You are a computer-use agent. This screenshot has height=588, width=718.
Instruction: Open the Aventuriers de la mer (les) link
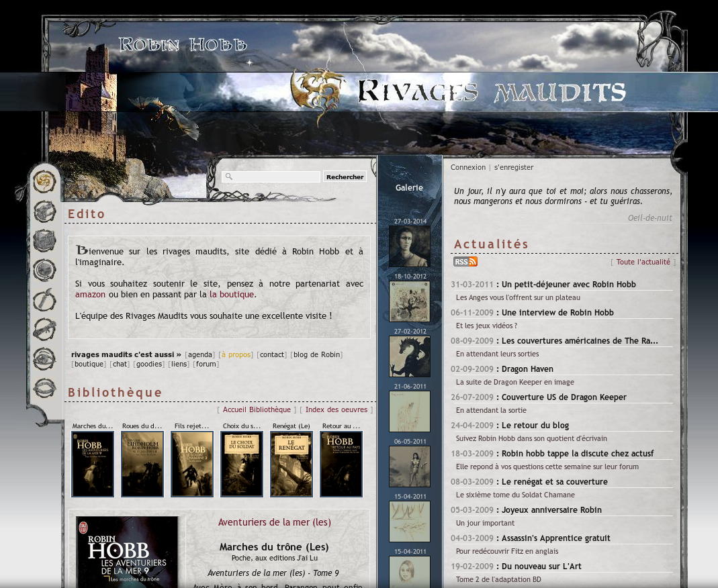[274, 522]
